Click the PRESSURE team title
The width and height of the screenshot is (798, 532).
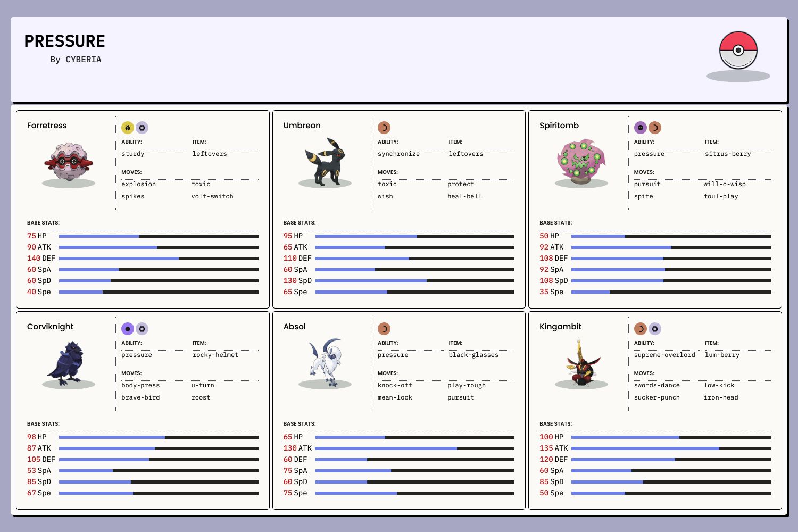click(x=65, y=41)
